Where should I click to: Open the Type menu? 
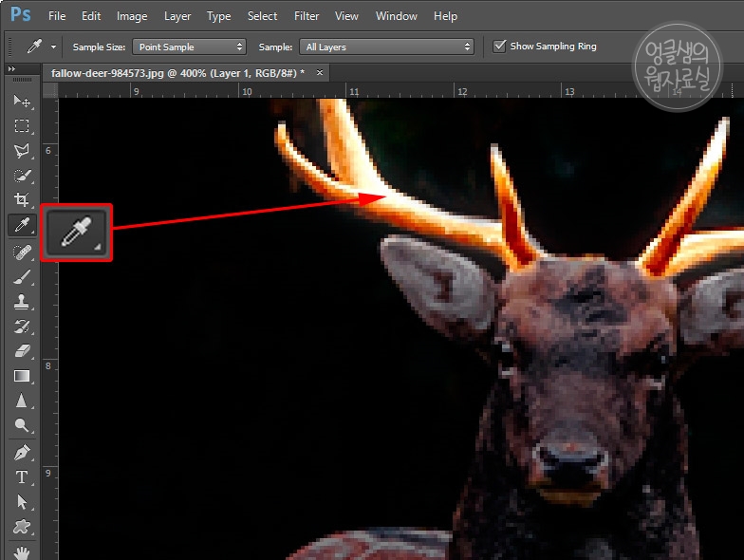click(x=218, y=16)
